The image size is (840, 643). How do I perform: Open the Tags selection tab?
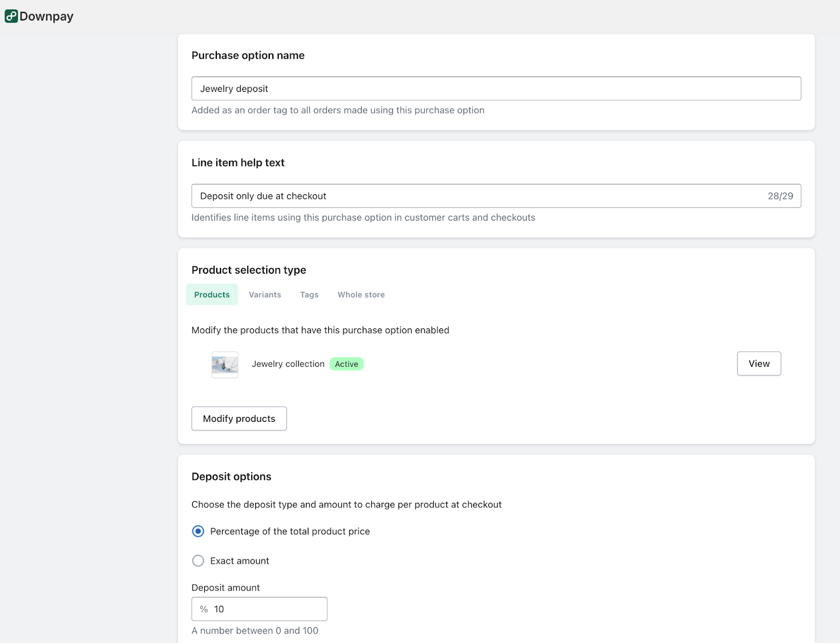[x=309, y=295]
